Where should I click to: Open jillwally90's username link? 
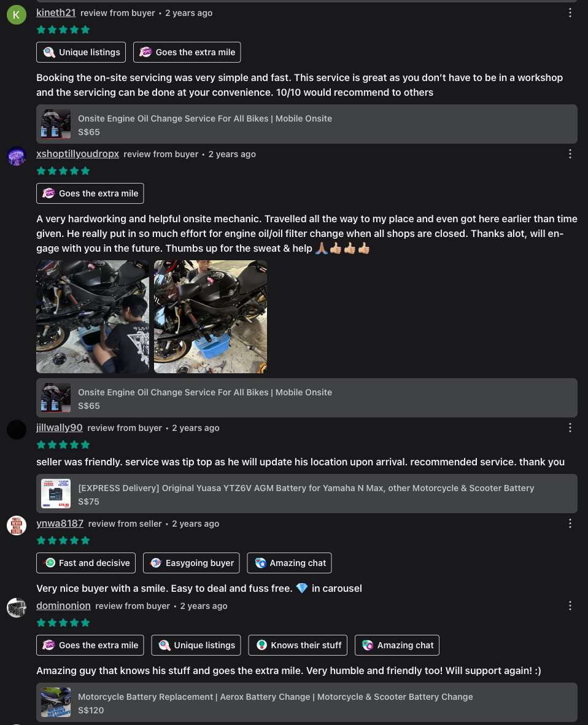[x=60, y=428]
